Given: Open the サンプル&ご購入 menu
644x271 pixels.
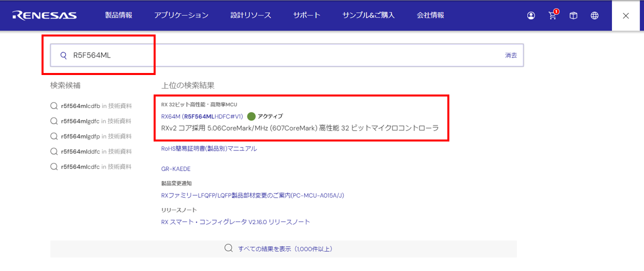Looking at the screenshot, I should [x=368, y=15].
